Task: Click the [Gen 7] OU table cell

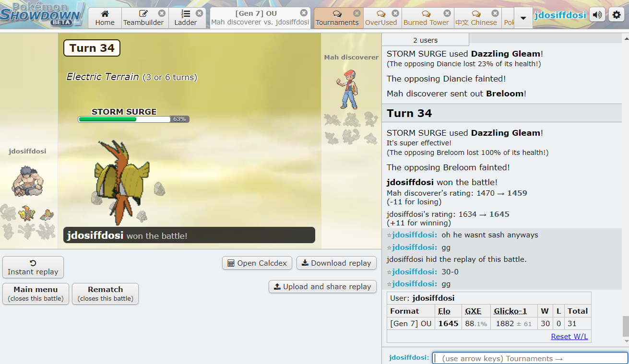Action: point(411,323)
